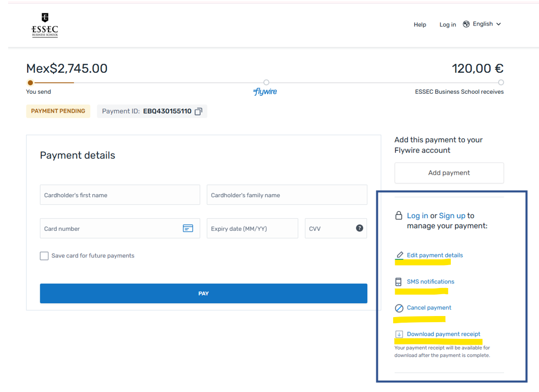Open the Help page

pyautogui.click(x=420, y=25)
